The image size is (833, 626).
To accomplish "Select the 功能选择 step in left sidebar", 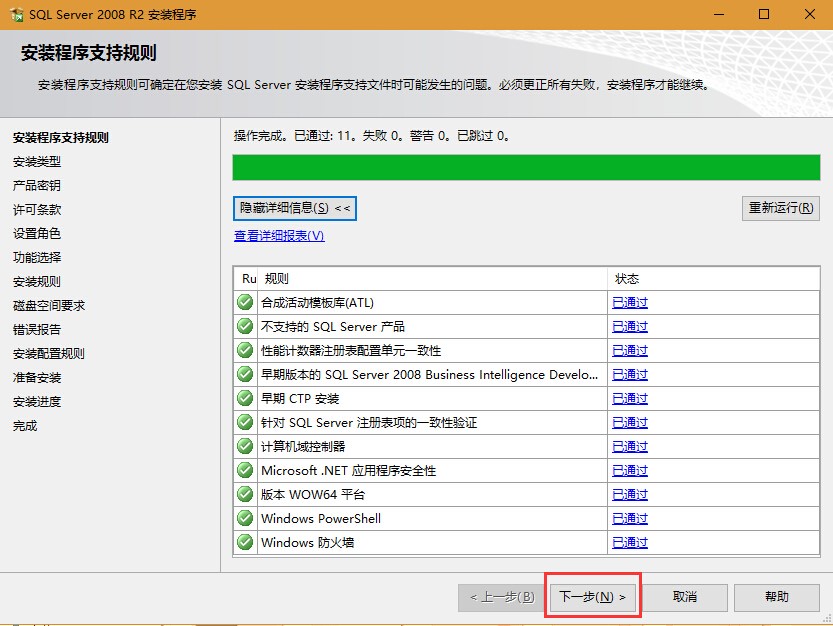I will (x=37, y=258).
